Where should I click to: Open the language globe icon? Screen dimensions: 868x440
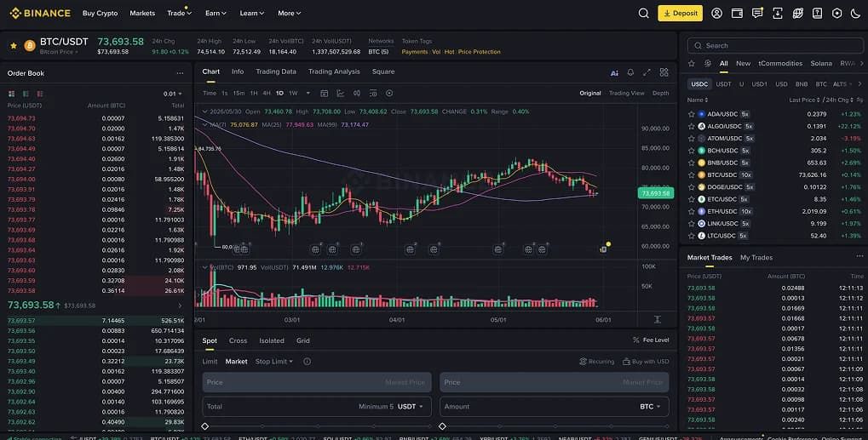(797, 14)
